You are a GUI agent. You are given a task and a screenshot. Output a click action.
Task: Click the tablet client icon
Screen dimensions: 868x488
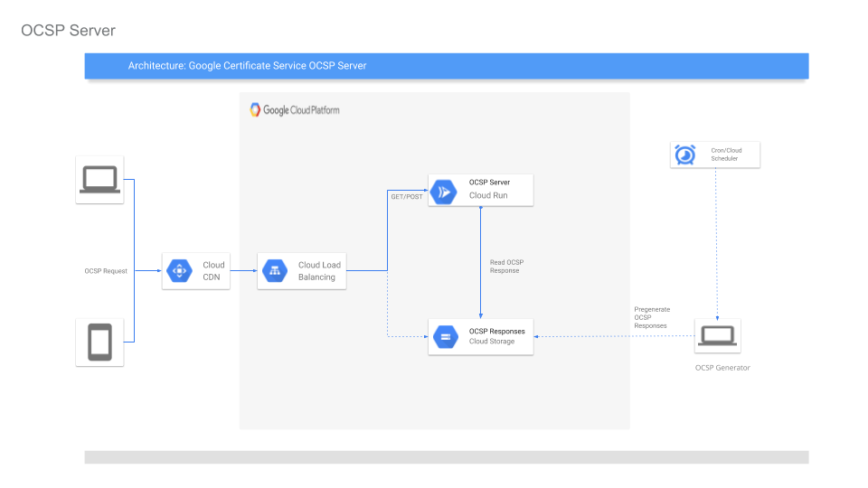click(99, 342)
